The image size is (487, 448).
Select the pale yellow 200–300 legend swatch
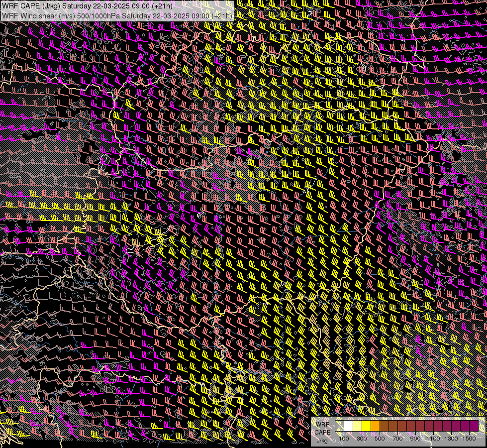click(358, 426)
